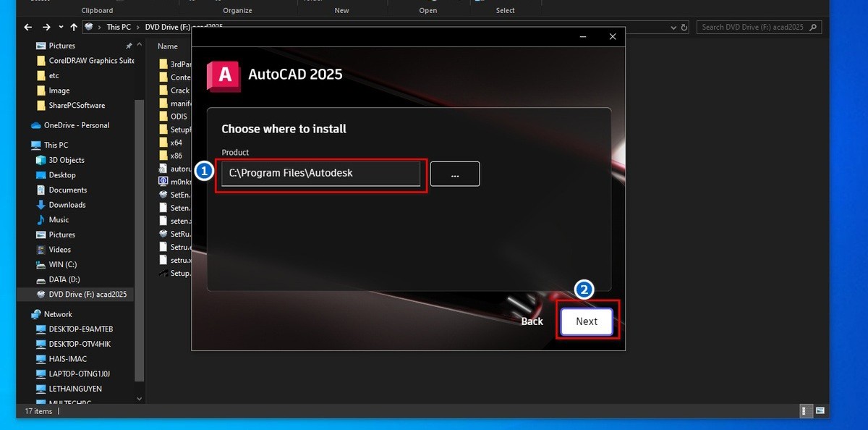The image size is (868, 430).
Task: Click This PC in the address bar
Action: pyautogui.click(x=119, y=27)
